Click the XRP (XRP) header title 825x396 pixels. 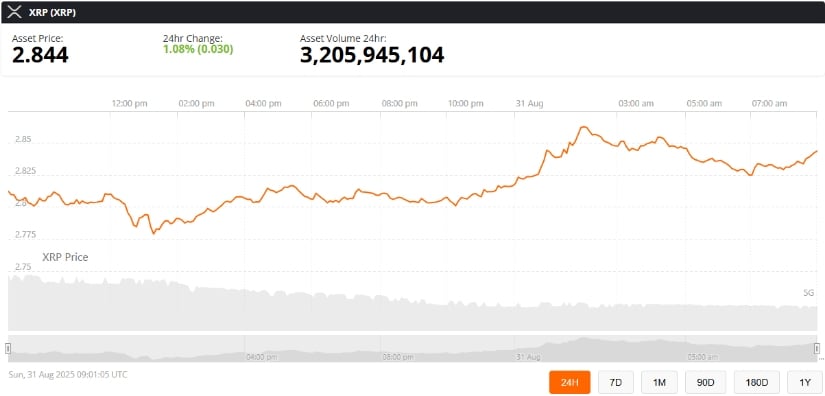pos(52,13)
